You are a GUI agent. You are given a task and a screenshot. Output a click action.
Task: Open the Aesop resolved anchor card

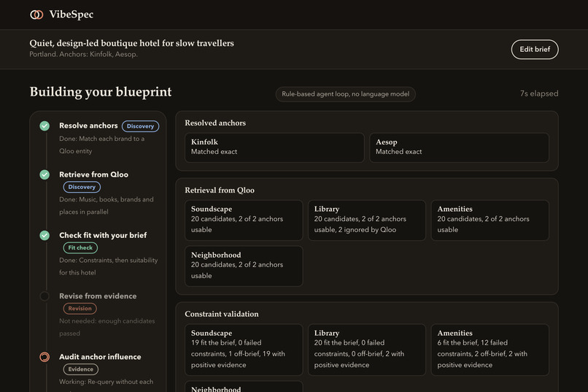pos(459,147)
